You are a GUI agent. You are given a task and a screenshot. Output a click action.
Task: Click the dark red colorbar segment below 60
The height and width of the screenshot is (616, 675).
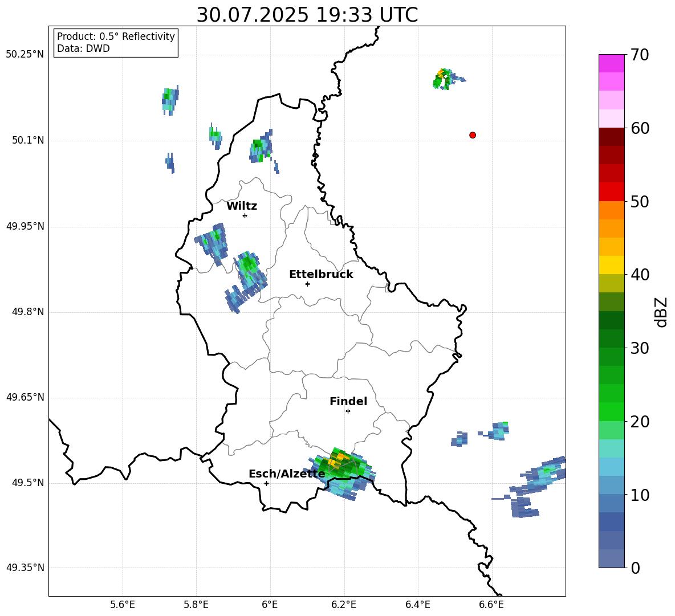click(612, 137)
